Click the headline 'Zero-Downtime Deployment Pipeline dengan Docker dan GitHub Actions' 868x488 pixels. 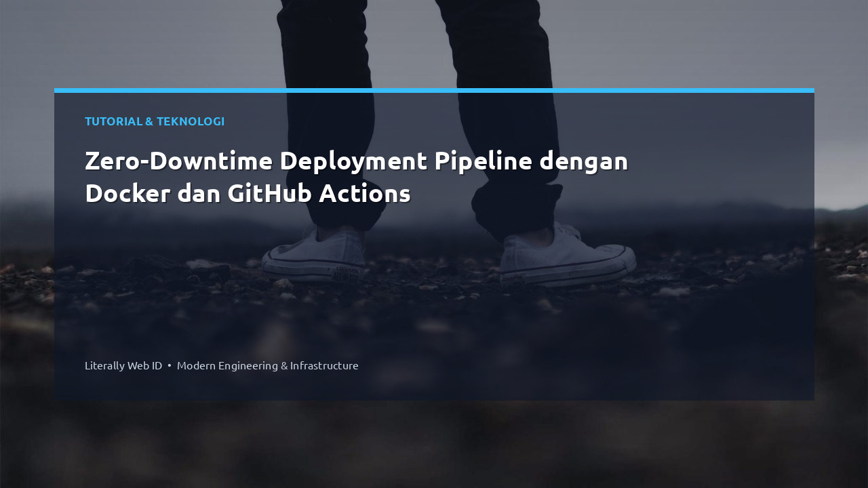[357, 178]
